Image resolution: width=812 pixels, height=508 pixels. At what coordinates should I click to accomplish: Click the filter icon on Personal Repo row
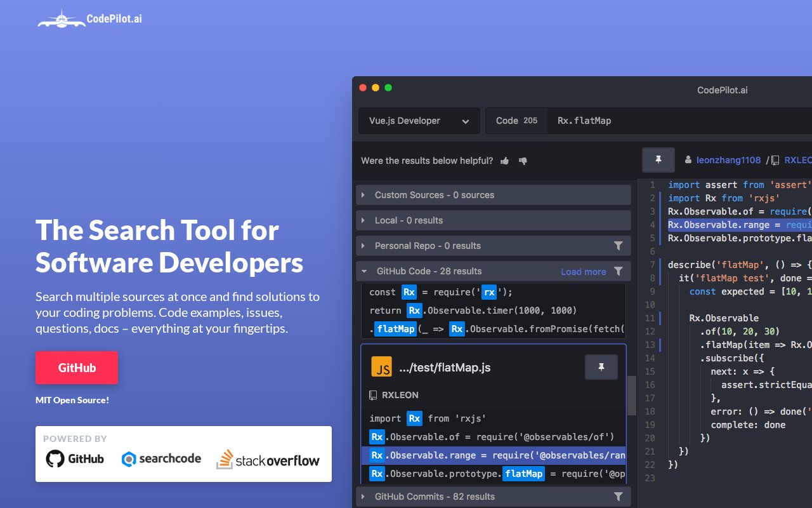coord(618,246)
